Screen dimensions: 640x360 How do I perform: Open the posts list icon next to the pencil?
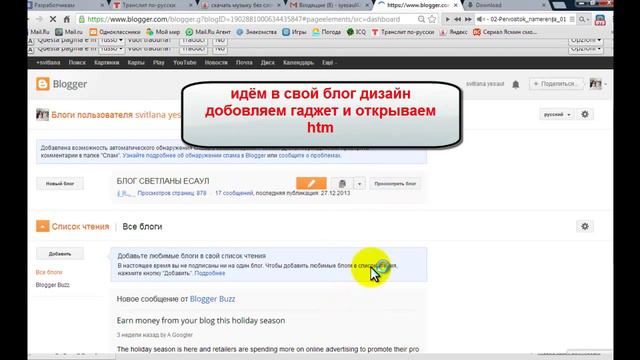[342, 184]
